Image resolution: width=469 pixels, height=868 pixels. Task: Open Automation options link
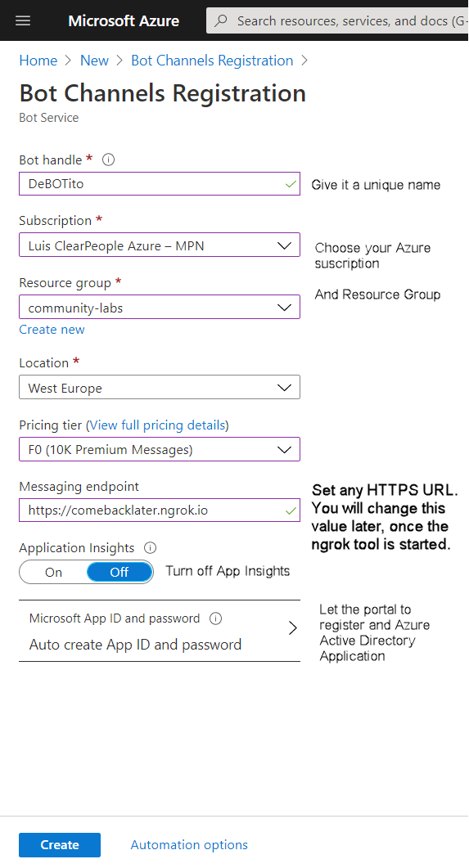point(189,845)
